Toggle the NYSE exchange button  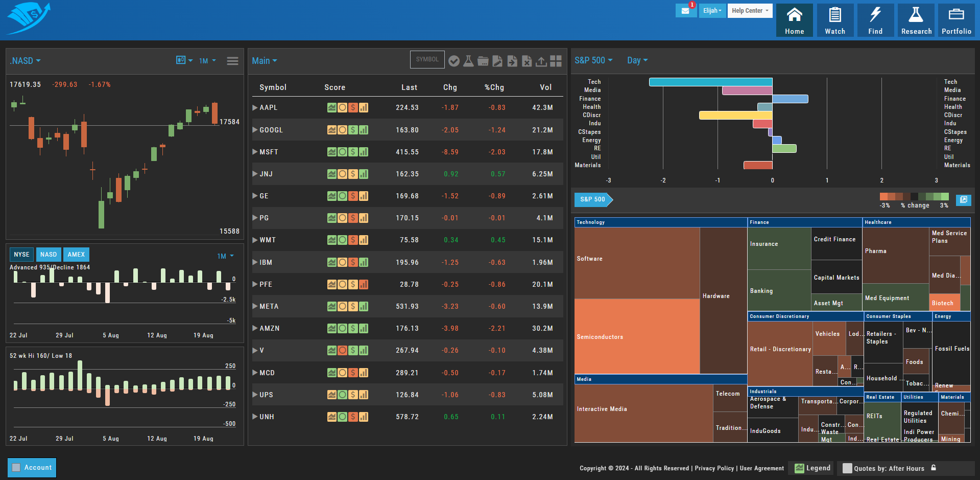(21, 255)
